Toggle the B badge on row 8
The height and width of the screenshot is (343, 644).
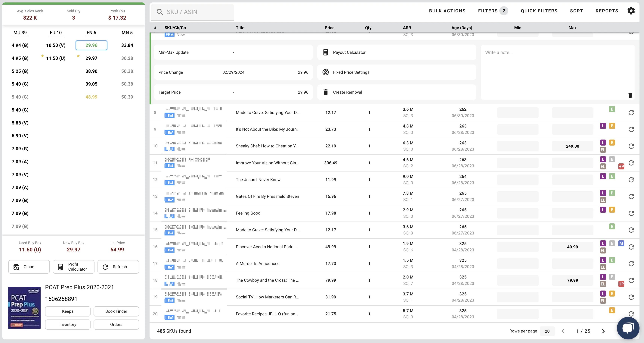point(612,109)
